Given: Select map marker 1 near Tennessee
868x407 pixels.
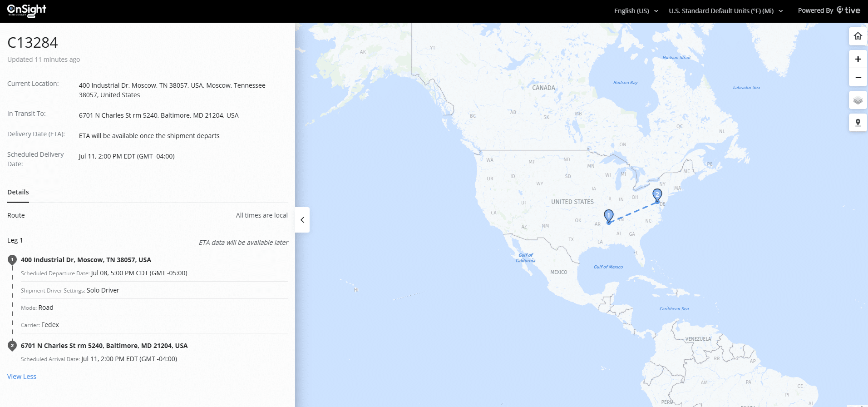Looking at the screenshot, I should click(x=609, y=216).
